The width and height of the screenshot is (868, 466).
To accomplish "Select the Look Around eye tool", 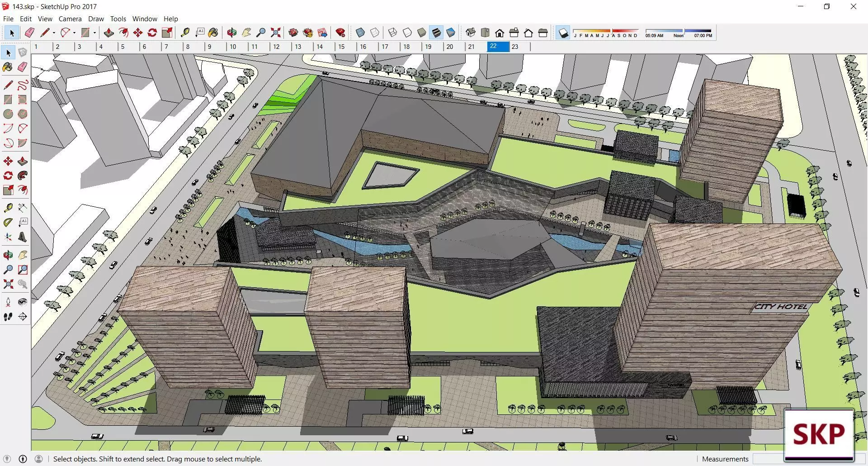I will (22, 302).
